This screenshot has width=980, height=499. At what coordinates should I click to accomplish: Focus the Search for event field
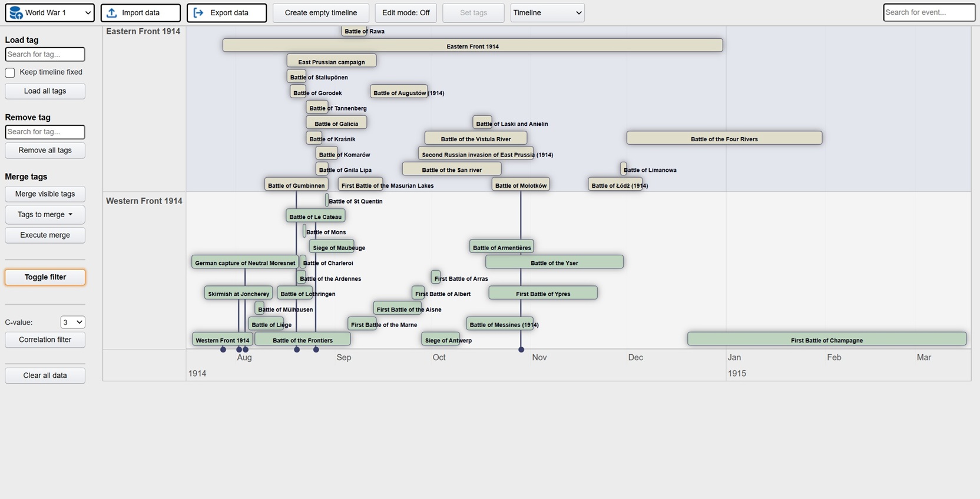pos(928,12)
